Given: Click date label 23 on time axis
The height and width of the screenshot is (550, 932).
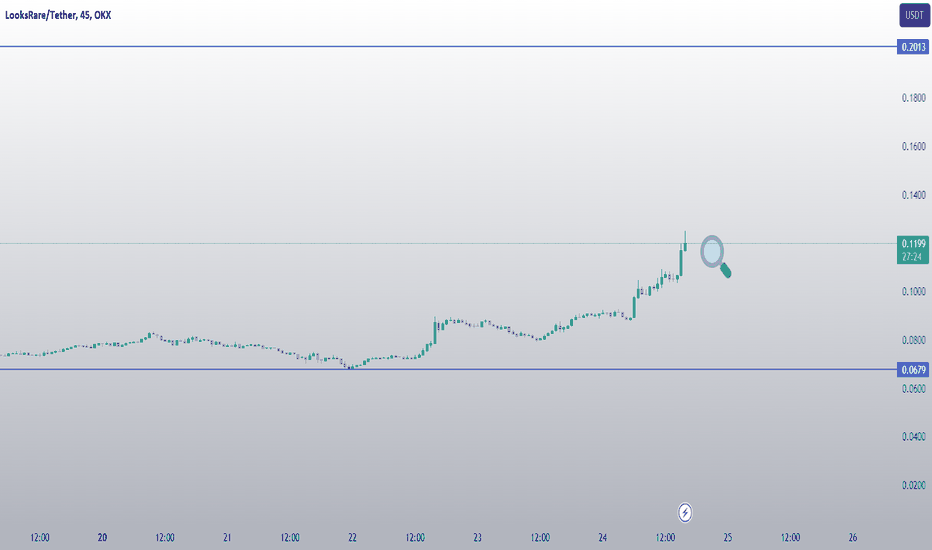Looking at the screenshot, I should tap(477, 538).
